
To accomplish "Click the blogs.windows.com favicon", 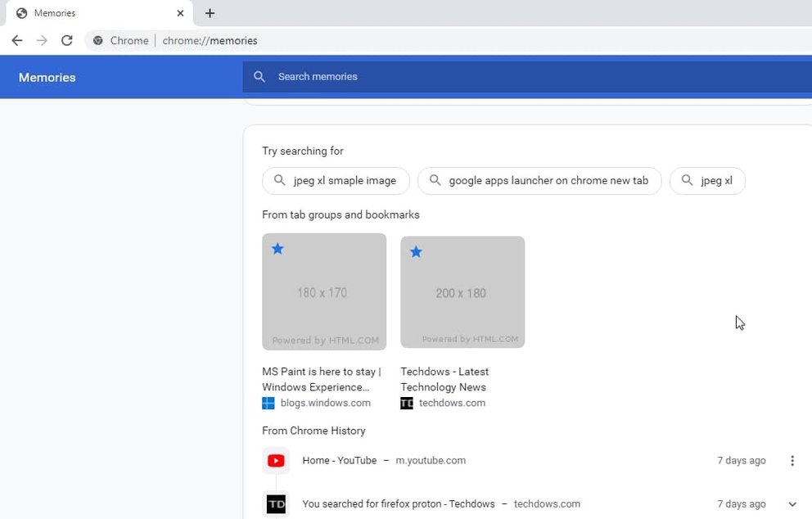I will pyautogui.click(x=268, y=403).
